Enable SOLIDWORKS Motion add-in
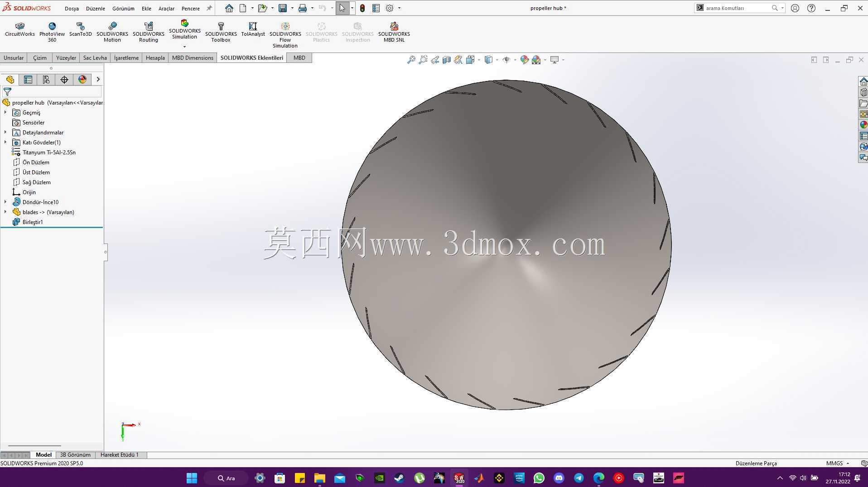Image resolution: width=868 pixels, height=487 pixels. point(112,32)
